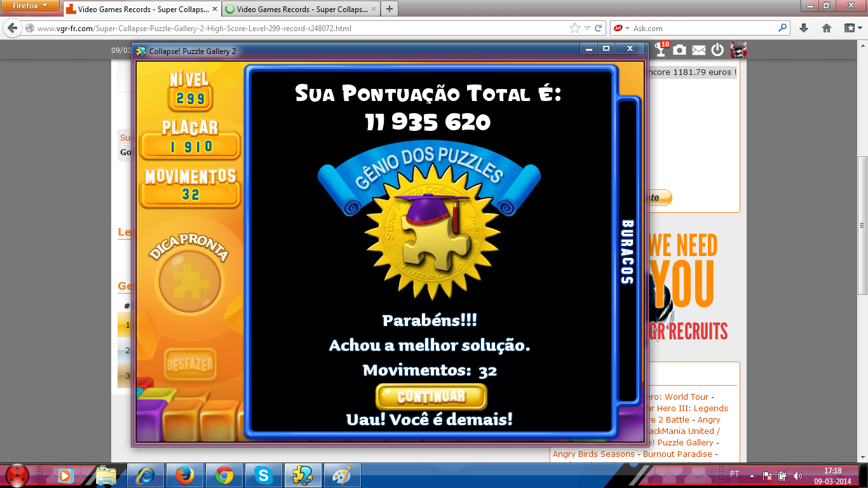Open Firefox downloads arrow icon
The width and height of the screenshot is (868, 488).
click(x=804, y=28)
